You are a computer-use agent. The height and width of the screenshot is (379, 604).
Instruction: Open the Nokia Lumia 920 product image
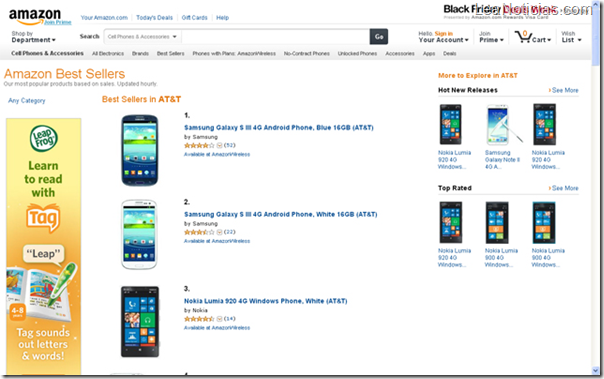[x=140, y=322]
